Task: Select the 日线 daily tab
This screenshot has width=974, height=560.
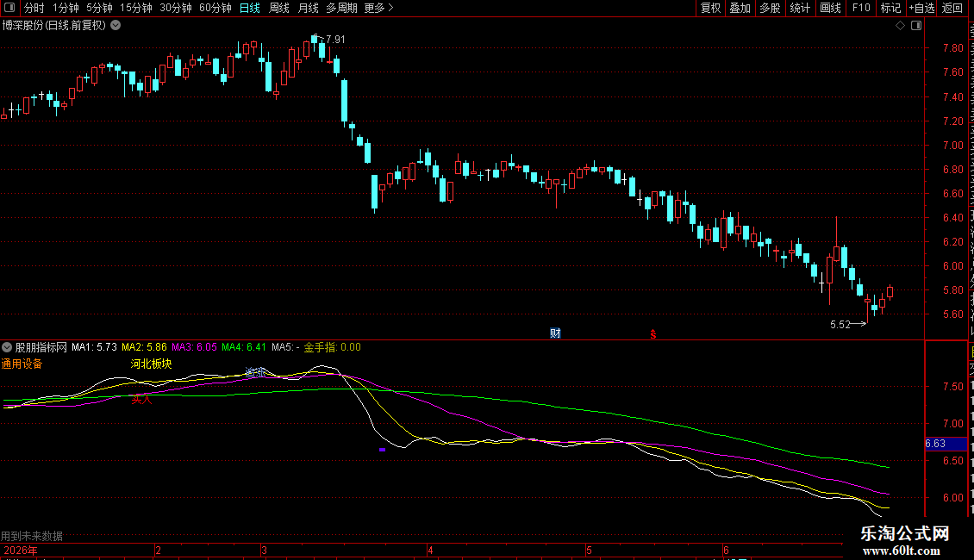Action: pyautogui.click(x=250, y=8)
